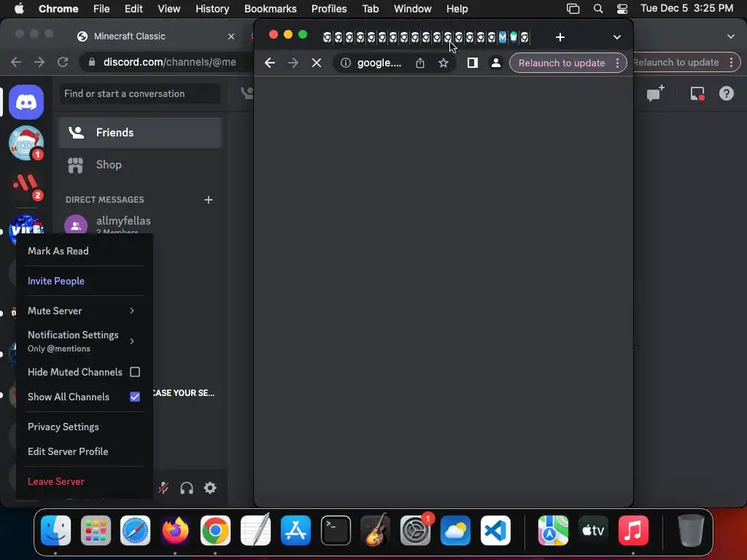Toggle Hide Muted Channels checkbox

(x=135, y=372)
